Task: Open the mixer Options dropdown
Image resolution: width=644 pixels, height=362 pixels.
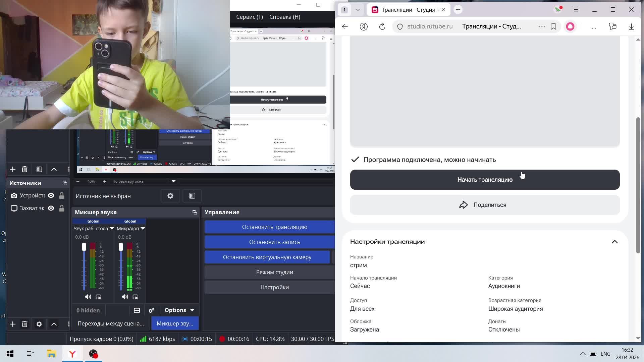Action: pos(179,310)
